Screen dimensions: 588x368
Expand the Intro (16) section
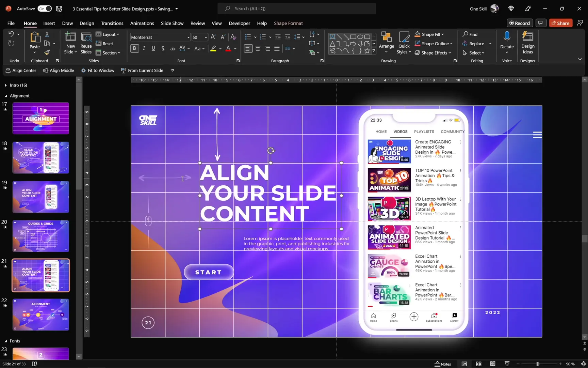tap(6, 85)
